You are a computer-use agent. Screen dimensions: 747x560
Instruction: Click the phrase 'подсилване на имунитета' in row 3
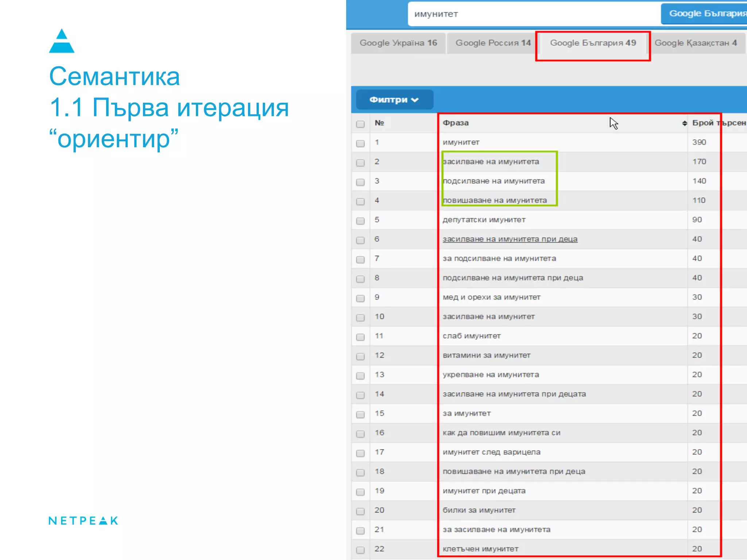(x=494, y=181)
